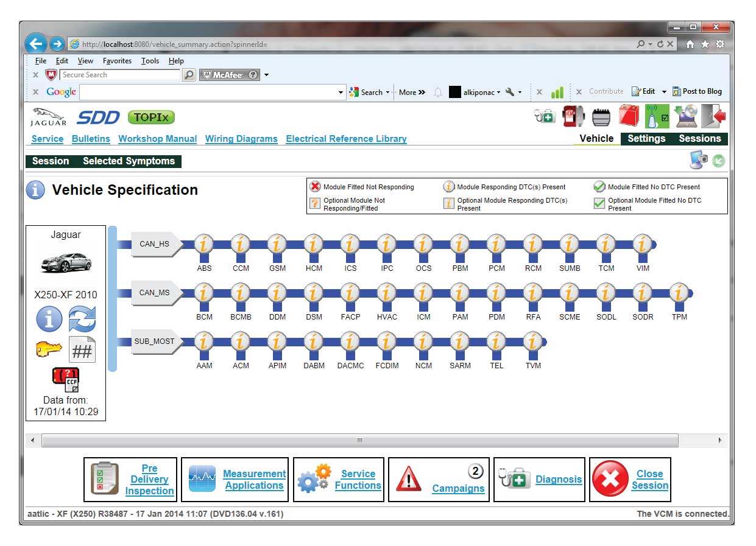The height and width of the screenshot is (546, 756).
Task: Open the red battery icon in toolbar
Action: click(x=628, y=116)
